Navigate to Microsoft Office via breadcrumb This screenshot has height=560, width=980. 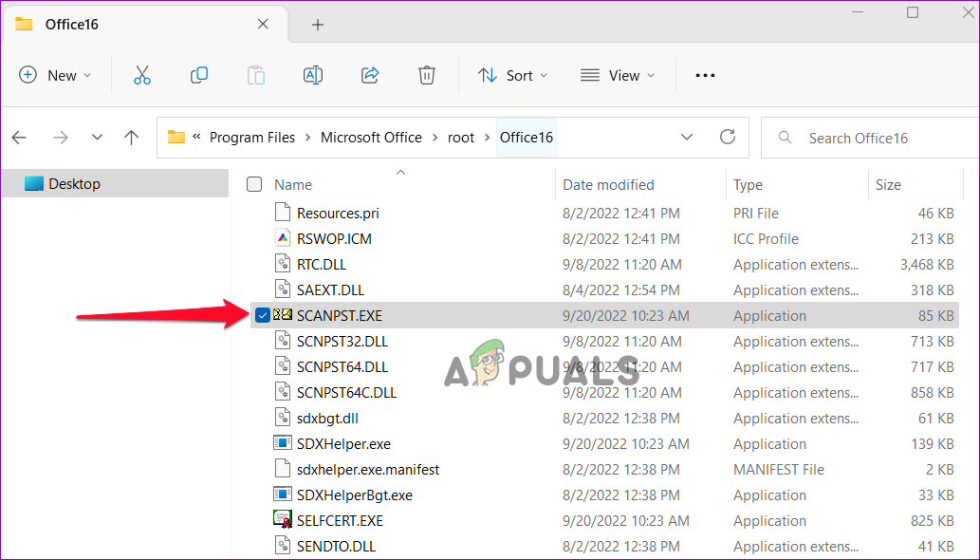371,137
